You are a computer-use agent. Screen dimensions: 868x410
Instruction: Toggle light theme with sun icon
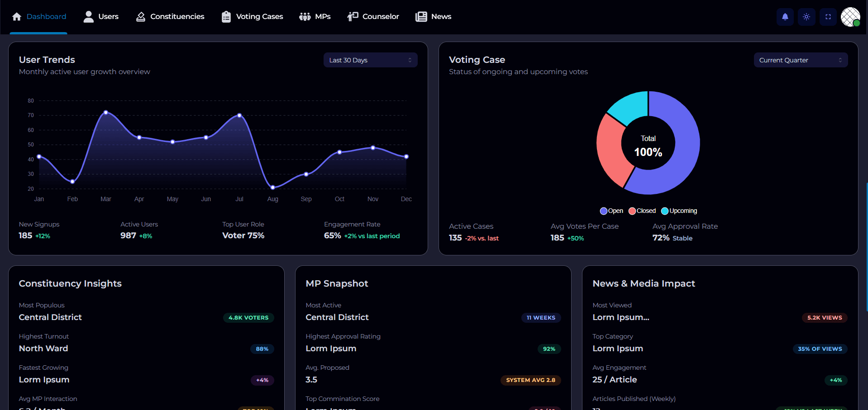[806, 17]
